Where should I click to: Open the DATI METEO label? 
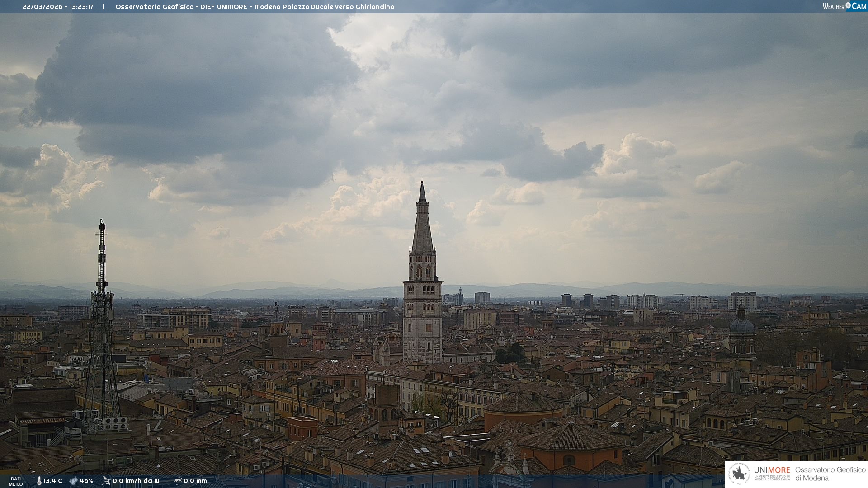(16, 481)
